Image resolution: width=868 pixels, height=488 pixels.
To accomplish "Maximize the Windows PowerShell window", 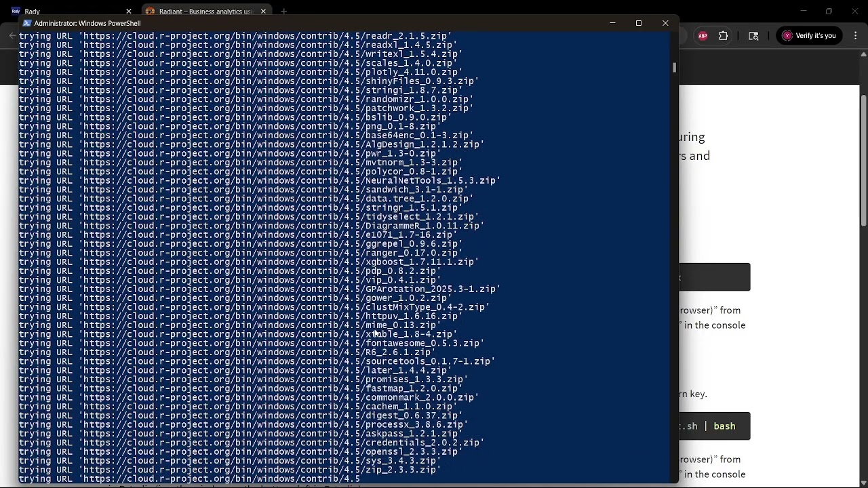I will coord(639,23).
